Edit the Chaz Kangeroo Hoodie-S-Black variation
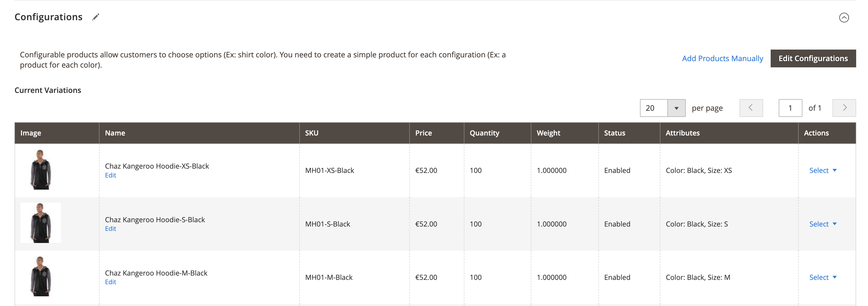Viewport: 868px width, 306px height. point(111,229)
